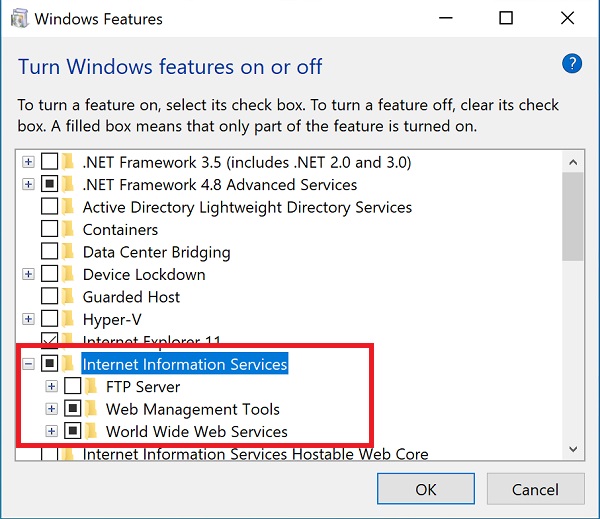Image resolution: width=600 pixels, height=519 pixels.
Task: Toggle .NET Framework 4.8 Advanced Services checkbox
Action: pos(49,184)
